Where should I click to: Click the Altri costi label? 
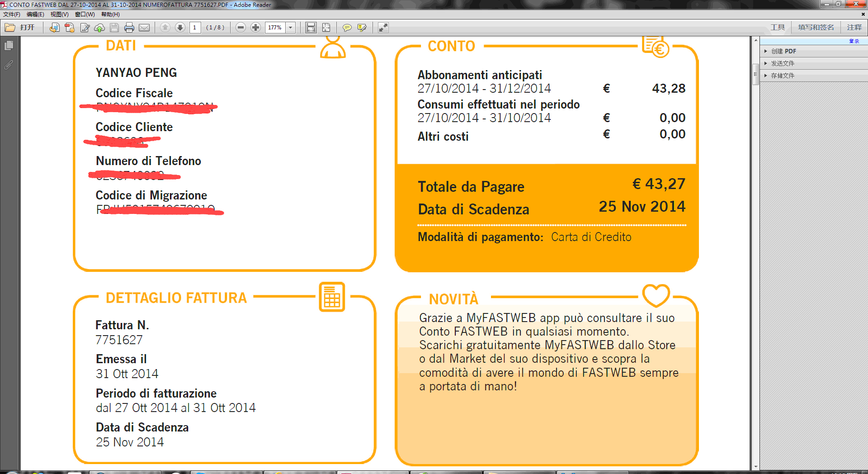click(x=443, y=137)
